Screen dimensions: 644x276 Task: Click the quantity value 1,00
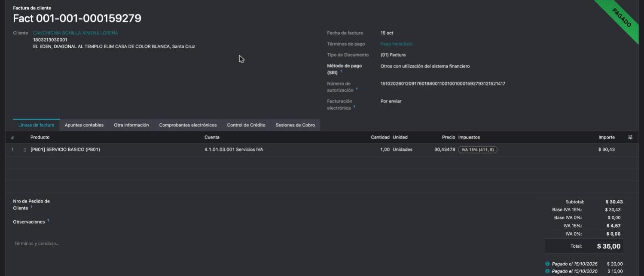pyautogui.click(x=385, y=150)
